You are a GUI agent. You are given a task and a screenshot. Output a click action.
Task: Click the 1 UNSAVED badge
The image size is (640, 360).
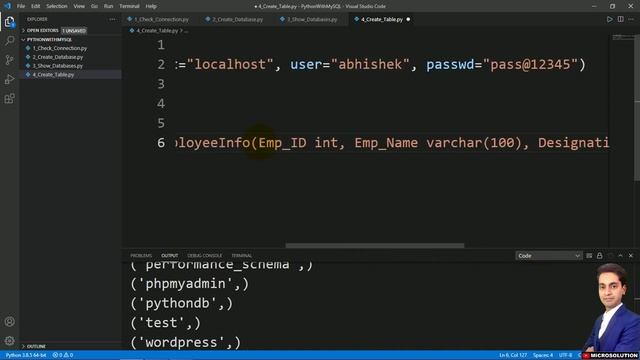point(74,31)
